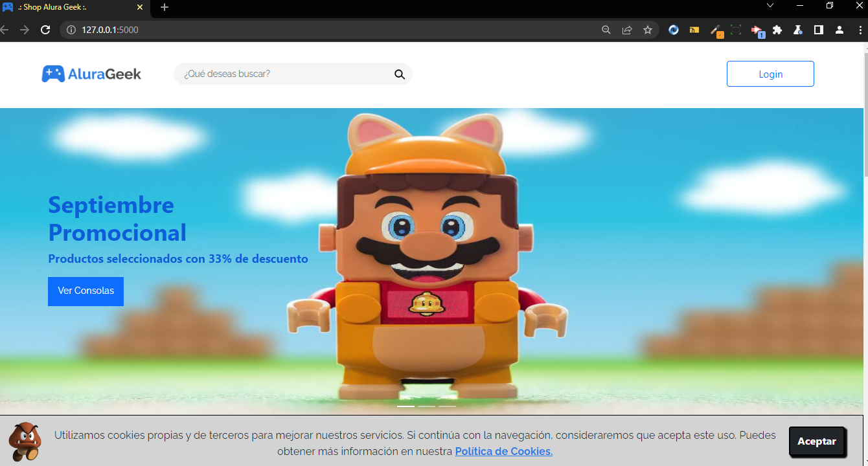Open the Política de Cookies link

(504, 451)
